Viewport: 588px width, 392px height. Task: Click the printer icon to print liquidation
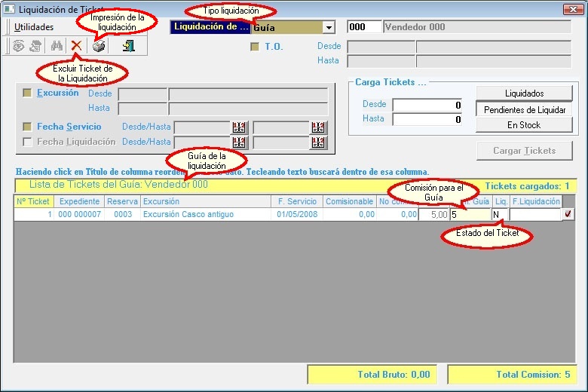point(99,46)
